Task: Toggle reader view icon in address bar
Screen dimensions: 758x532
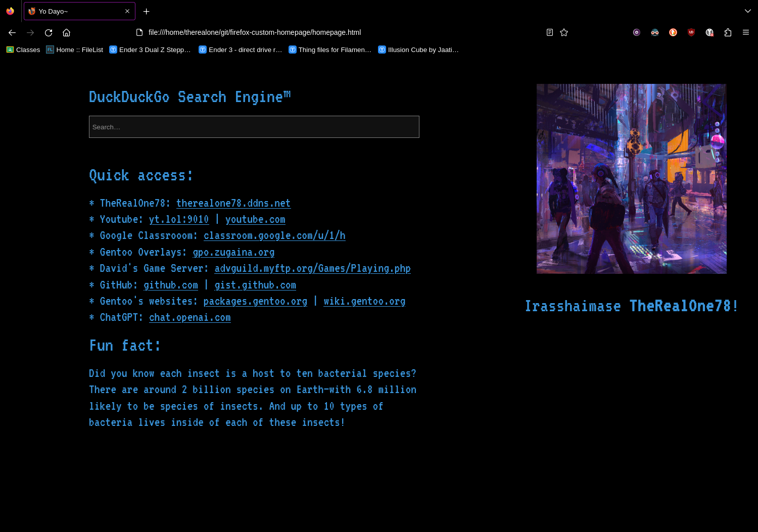Action: click(550, 32)
